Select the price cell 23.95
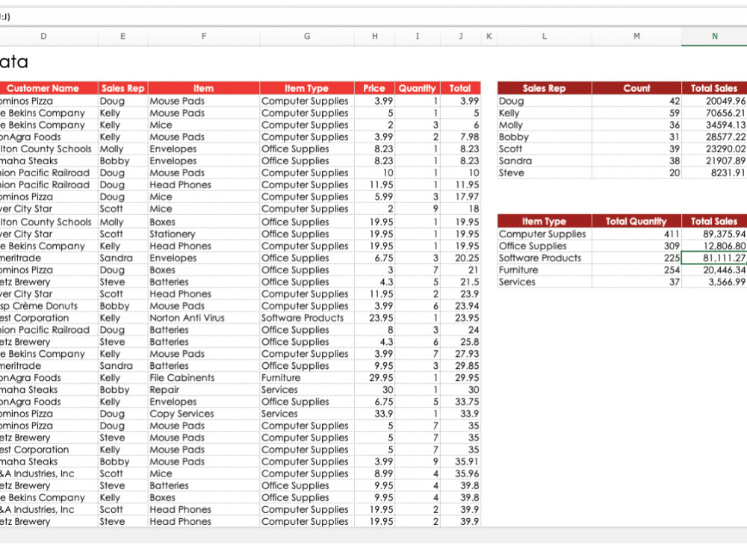 (375, 317)
